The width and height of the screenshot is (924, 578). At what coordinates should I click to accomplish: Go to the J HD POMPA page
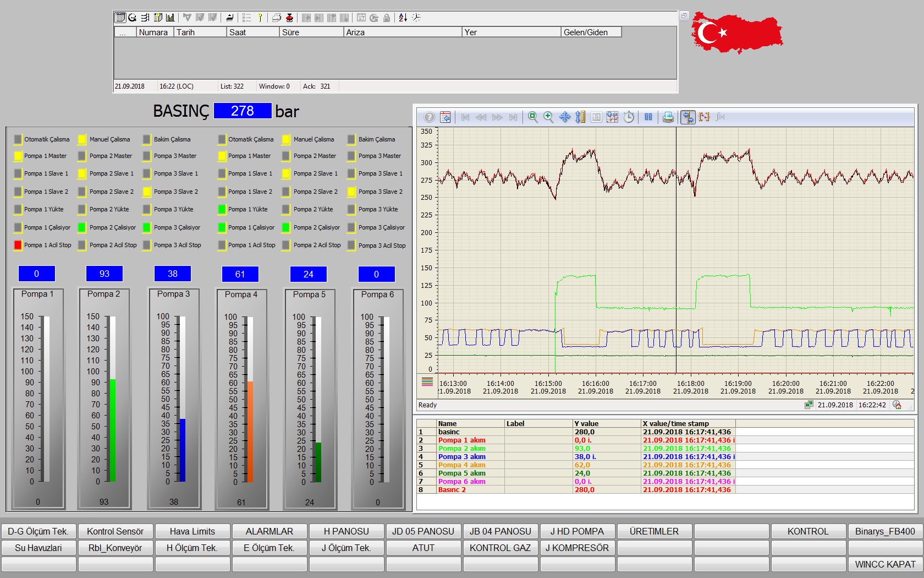pos(577,531)
